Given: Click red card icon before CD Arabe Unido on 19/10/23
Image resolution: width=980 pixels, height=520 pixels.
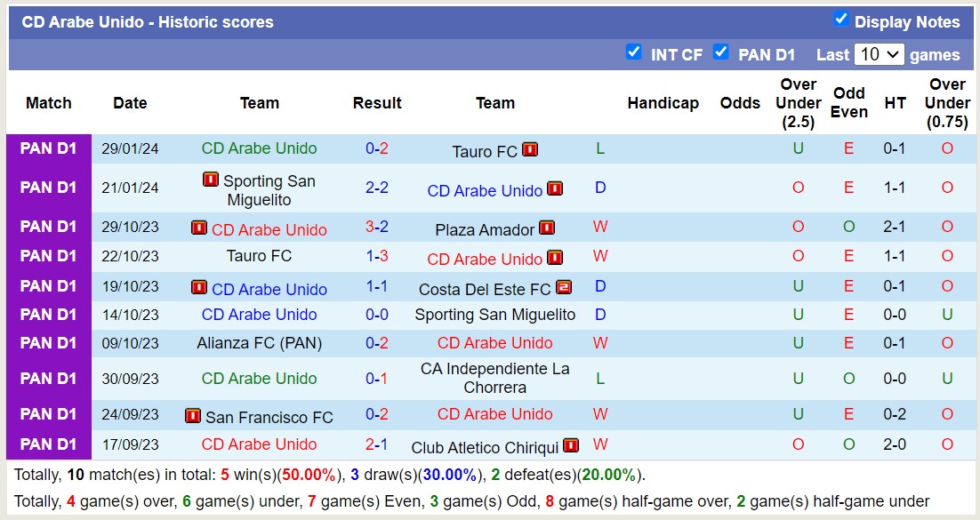Looking at the screenshot, I should coord(199,288).
